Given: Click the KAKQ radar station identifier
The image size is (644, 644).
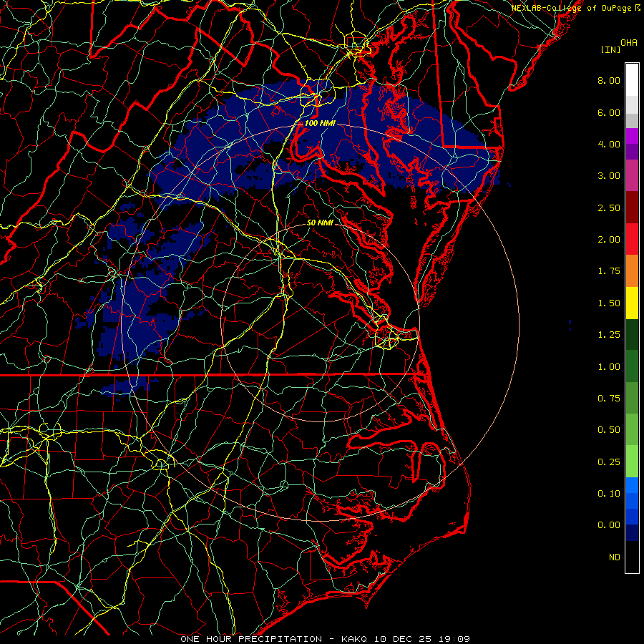Looking at the screenshot, I should coord(355,639).
